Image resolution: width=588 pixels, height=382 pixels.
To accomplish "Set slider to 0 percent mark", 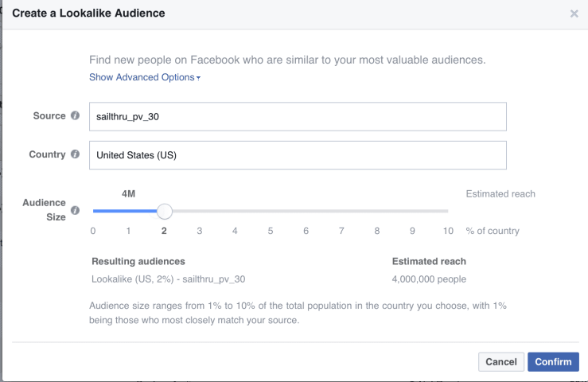I will click(93, 211).
